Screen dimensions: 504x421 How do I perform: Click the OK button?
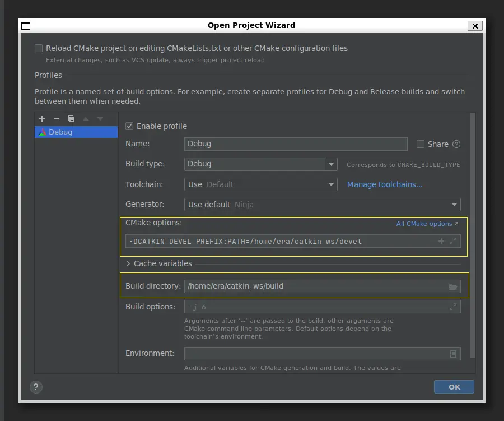[x=454, y=387]
